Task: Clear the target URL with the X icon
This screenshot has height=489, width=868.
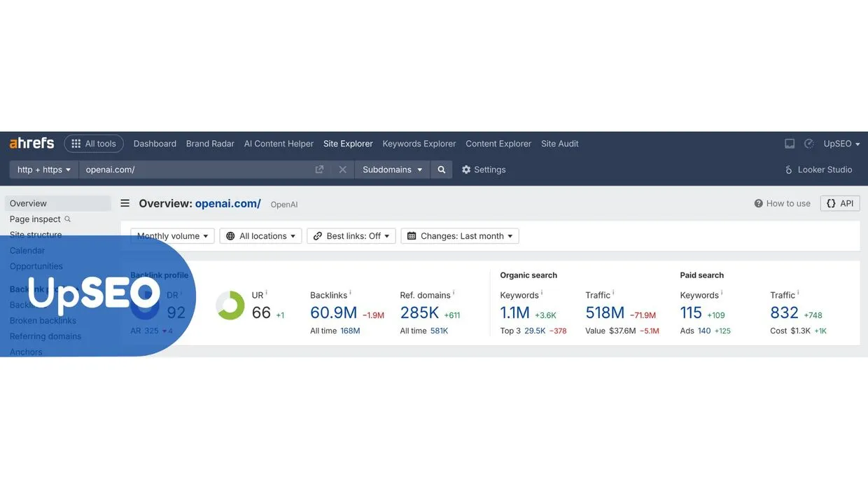Action: coord(342,169)
